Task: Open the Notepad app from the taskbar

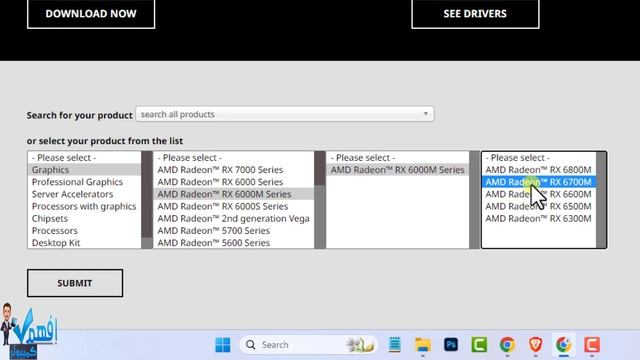Action: point(394,345)
